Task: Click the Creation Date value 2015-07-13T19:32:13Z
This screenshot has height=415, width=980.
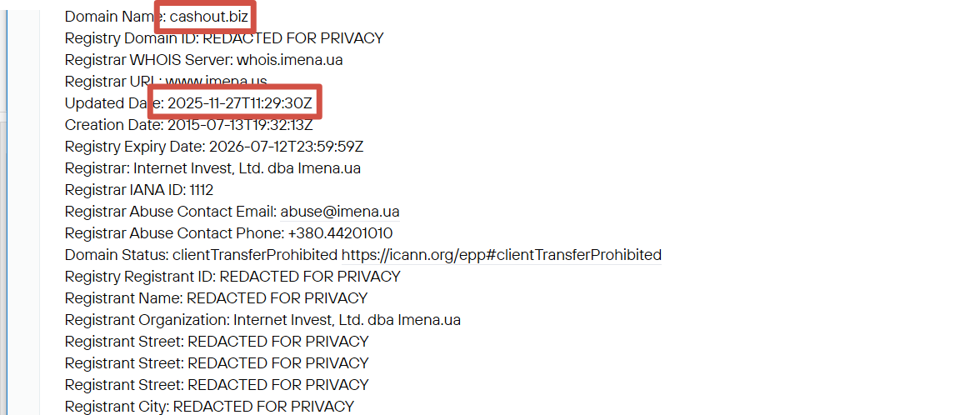Action: 240,125
